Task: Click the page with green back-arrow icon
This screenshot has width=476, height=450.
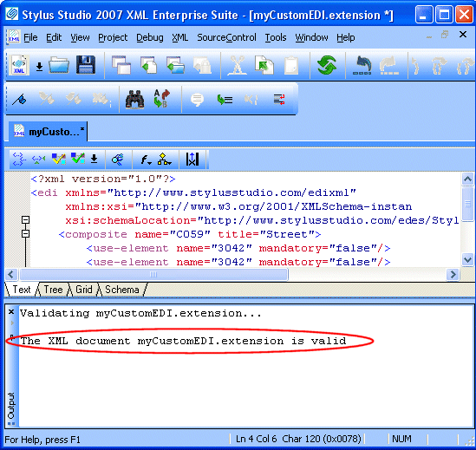Action: pos(148,65)
